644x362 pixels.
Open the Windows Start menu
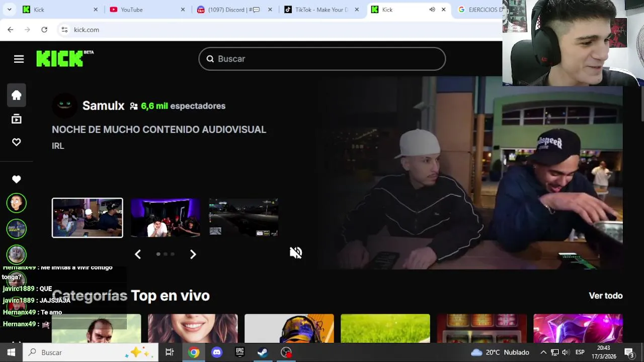click(11, 352)
